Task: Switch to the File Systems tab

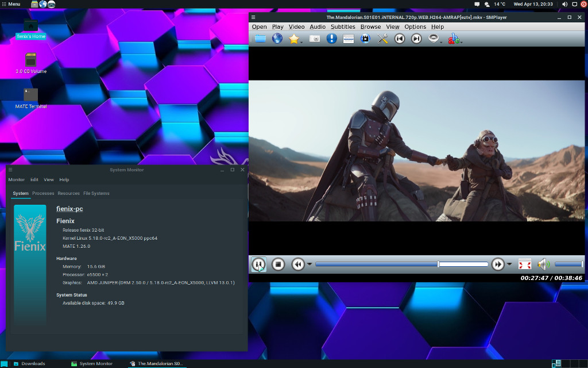Action: [x=96, y=193]
